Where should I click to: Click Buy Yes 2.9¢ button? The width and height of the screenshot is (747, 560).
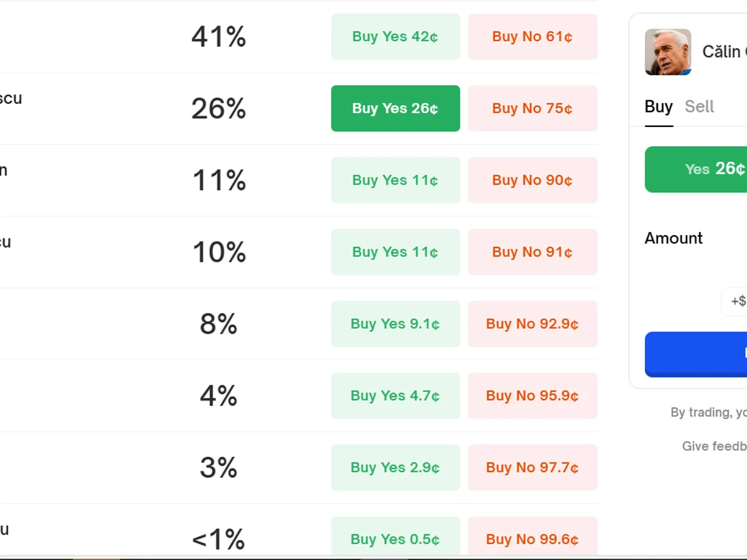click(395, 468)
